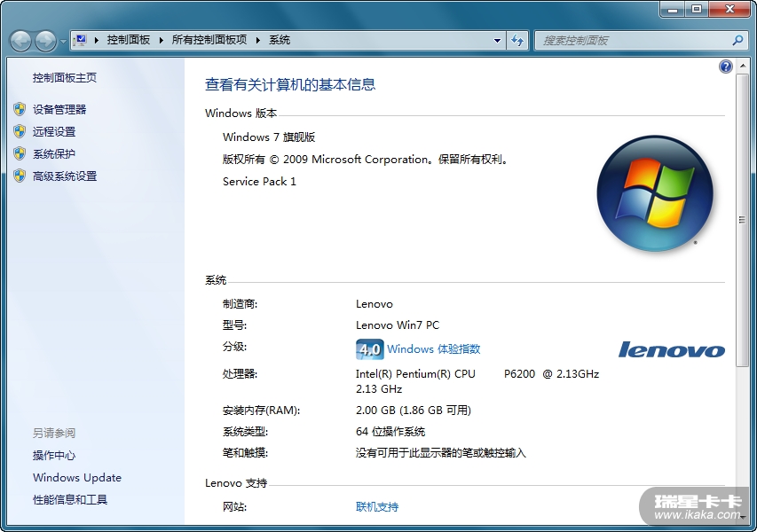Close the System window
Image resolution: width=757 pixels, height=532 pixels.
pyautogui.click(x=730, y=8)
